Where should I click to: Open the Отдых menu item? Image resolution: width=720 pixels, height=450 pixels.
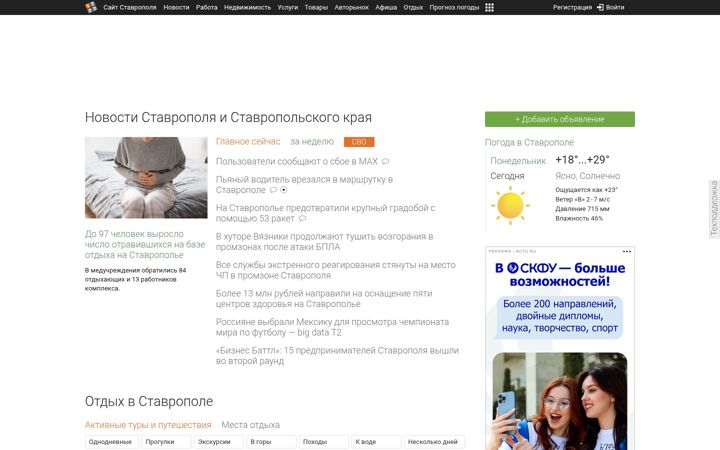[413, 7]
